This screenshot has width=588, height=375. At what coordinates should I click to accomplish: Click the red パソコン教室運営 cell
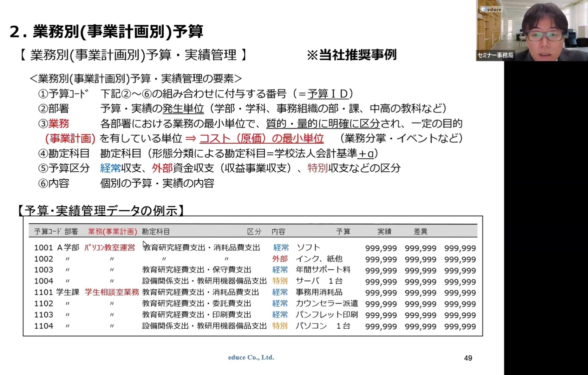(x=110, y=248)
